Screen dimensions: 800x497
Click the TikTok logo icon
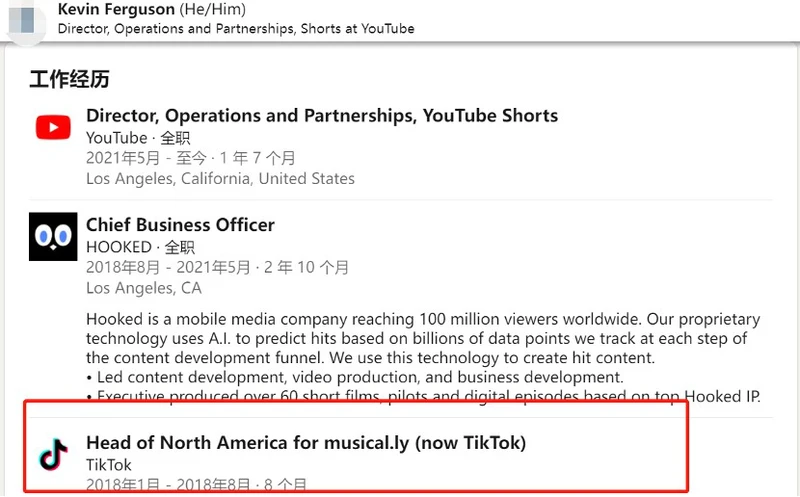click(53, 454)
